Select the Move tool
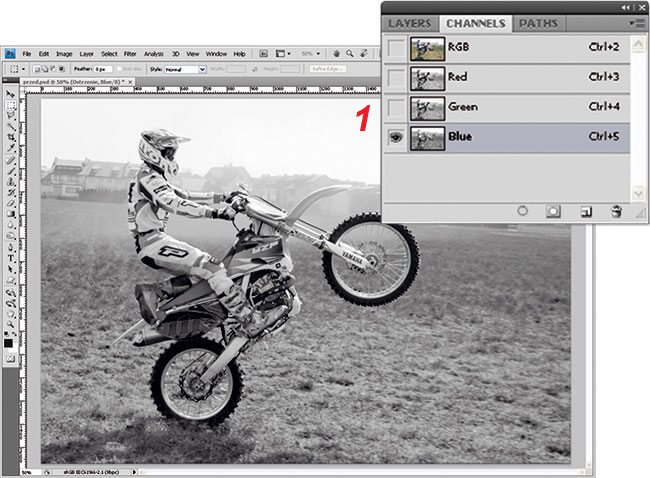Screen dimensions: 650x478 click(x=11, y=93)
